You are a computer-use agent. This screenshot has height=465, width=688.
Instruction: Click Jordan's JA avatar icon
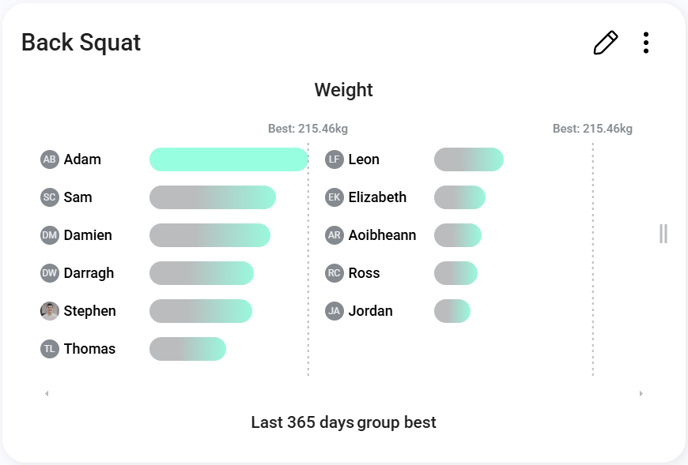335,311
